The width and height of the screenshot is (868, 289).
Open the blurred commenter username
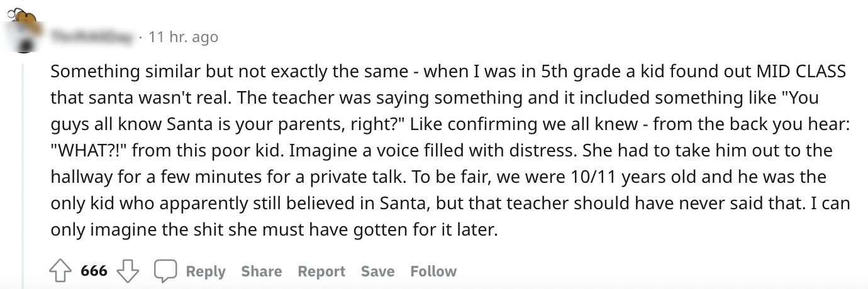click(x=92, y=38)
